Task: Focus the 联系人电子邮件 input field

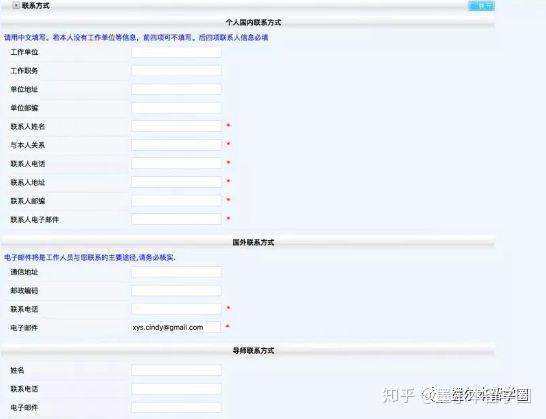Action: (176, 219)
